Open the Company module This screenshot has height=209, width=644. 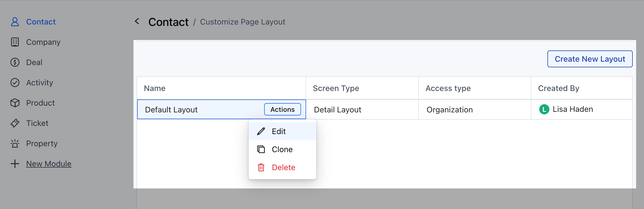pos(43,42)
